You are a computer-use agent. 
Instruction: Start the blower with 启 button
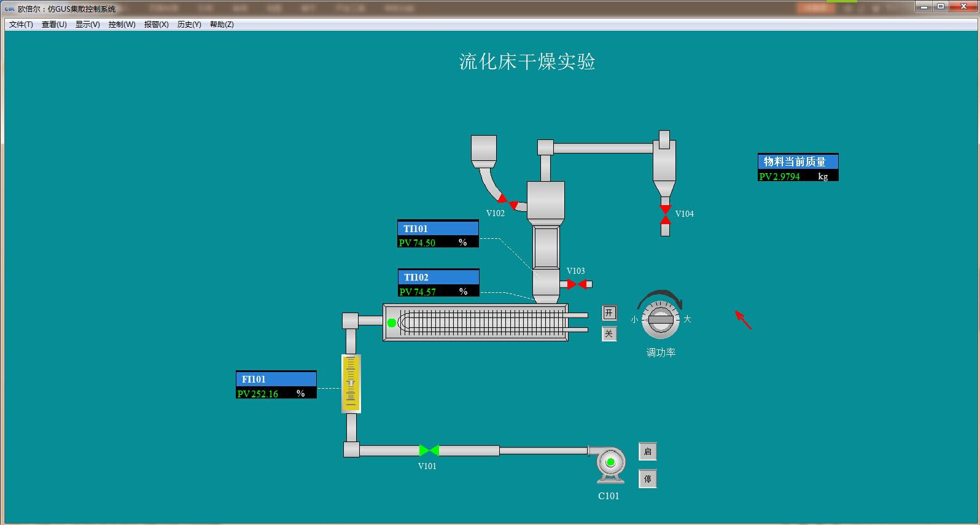[647, 452]
